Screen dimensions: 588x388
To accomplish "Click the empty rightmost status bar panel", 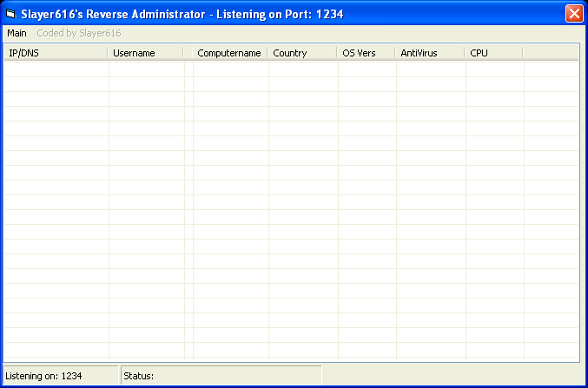I will tap(452, 376).
